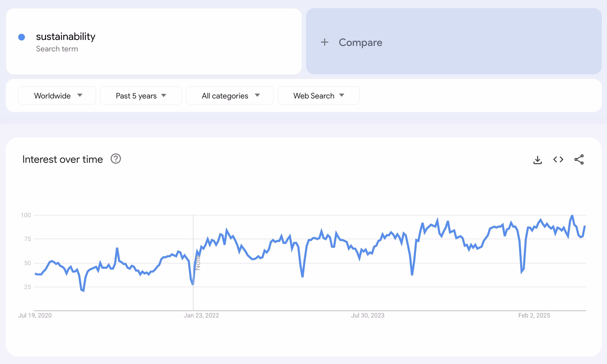Image resolution: width=607 pixels, height=364 pixels.
Task: Click the 'Search term' subtitle
Action: [x=57, y=49]
